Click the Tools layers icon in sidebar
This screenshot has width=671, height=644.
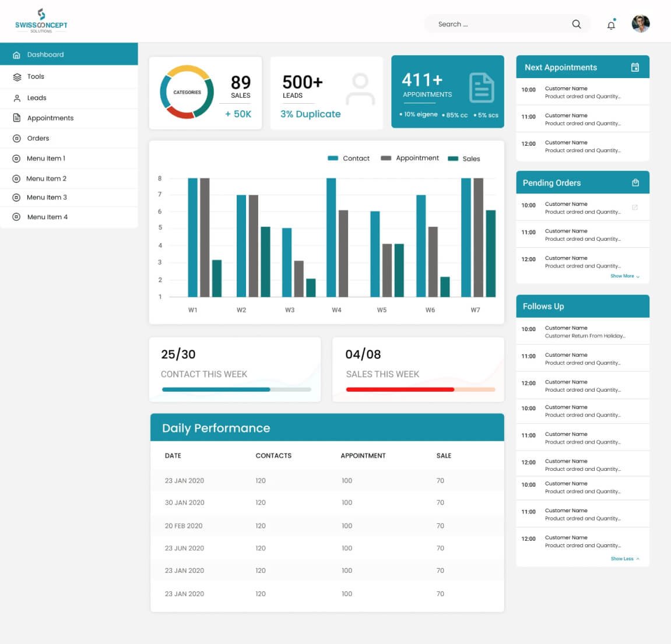point(17,77)
